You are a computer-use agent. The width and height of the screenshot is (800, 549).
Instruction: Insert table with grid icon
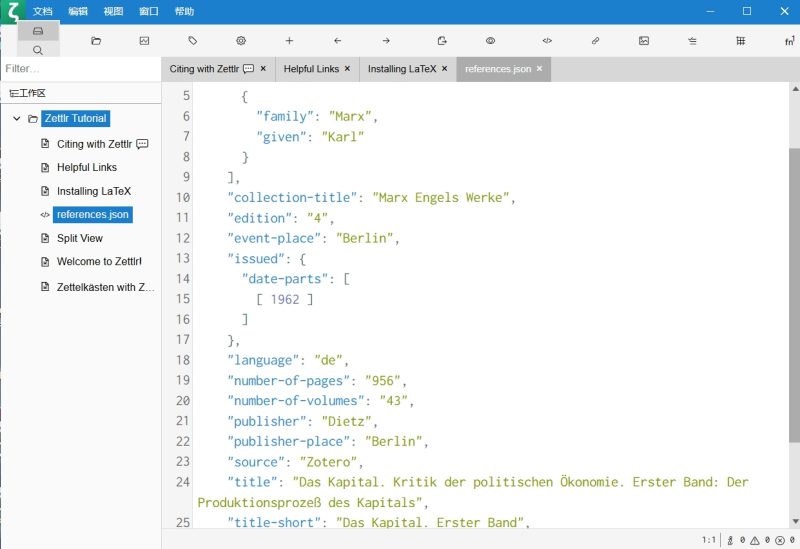741,41
